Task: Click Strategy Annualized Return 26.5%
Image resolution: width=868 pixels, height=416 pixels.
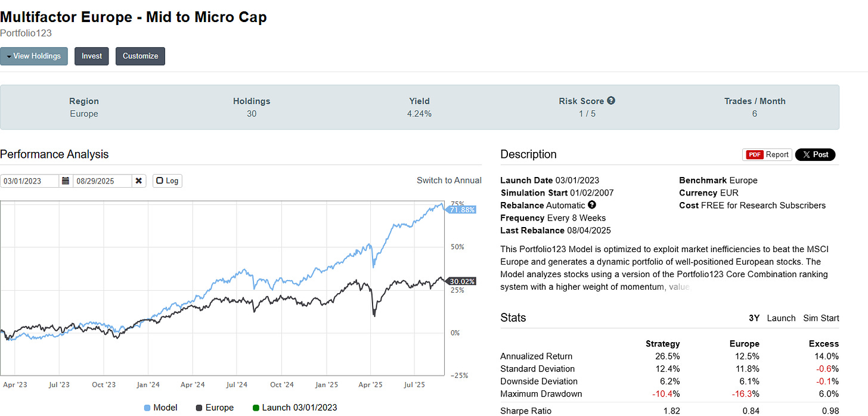Action: pyautogui.click(x=667, y=356)
